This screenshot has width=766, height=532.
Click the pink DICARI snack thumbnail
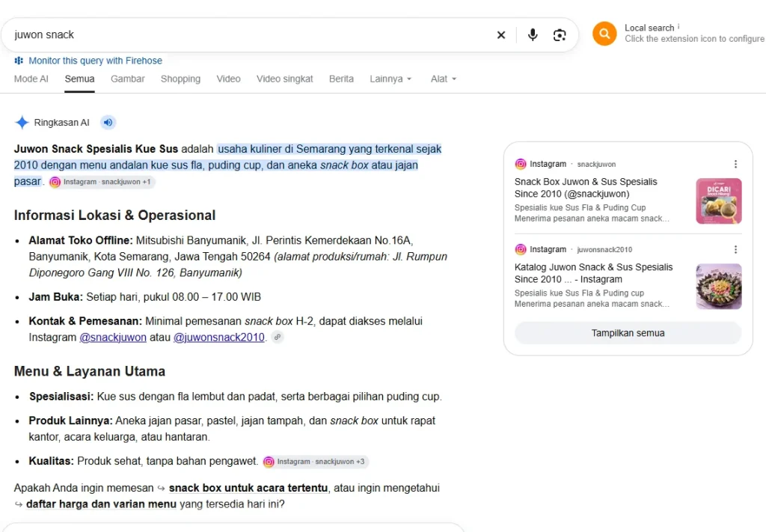(x=719, y=201)
